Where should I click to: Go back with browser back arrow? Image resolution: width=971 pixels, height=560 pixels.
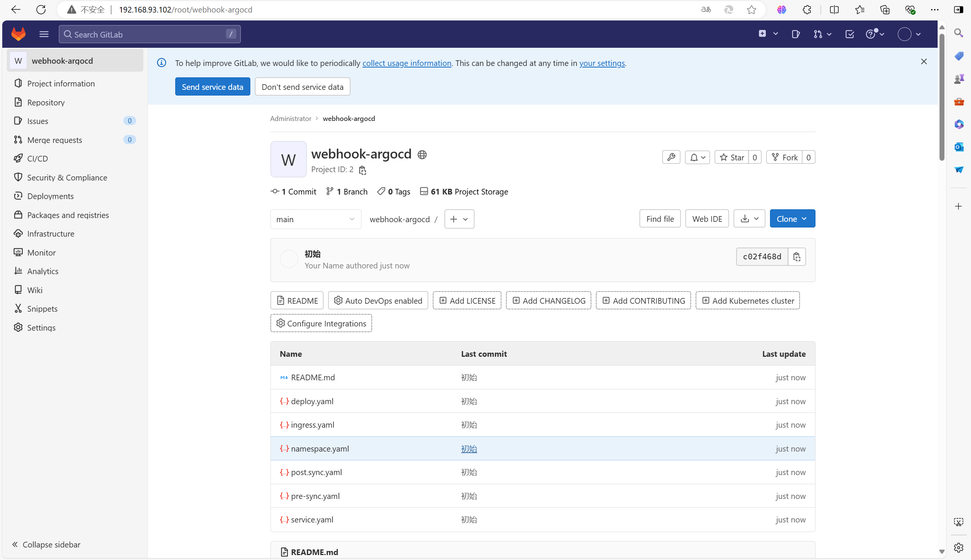(x=16, y=9)
